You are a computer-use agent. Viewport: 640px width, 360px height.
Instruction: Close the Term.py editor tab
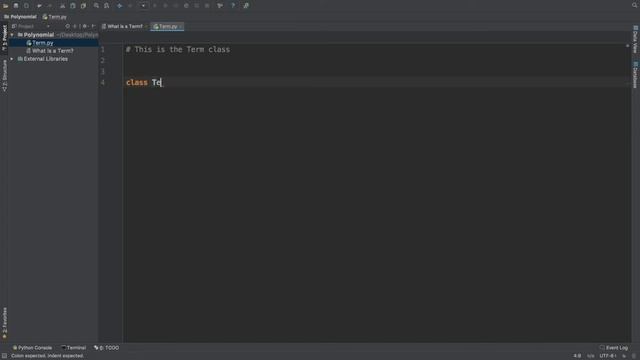click(181, 27)
